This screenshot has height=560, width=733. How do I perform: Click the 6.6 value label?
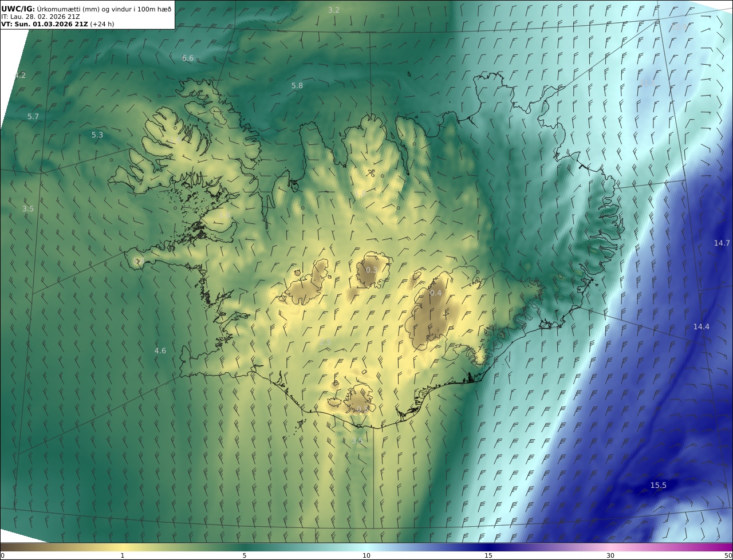(x=188, y=58)
